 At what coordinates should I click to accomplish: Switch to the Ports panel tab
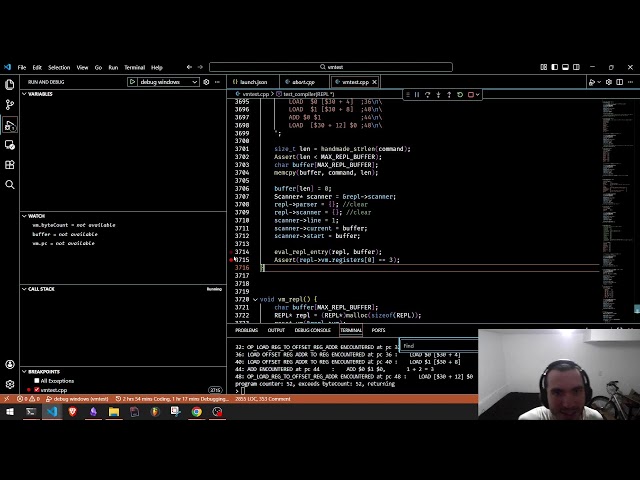[378, 330]
